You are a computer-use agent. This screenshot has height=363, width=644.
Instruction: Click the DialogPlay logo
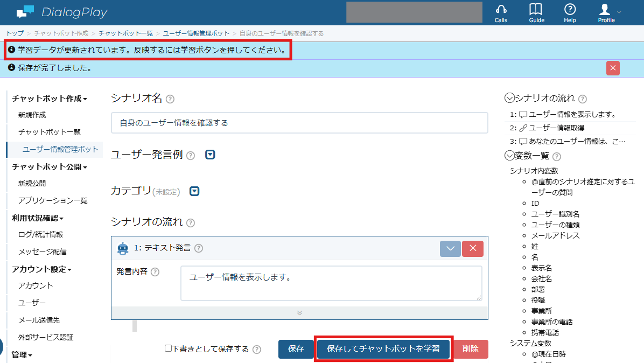(x=62, y=12)
